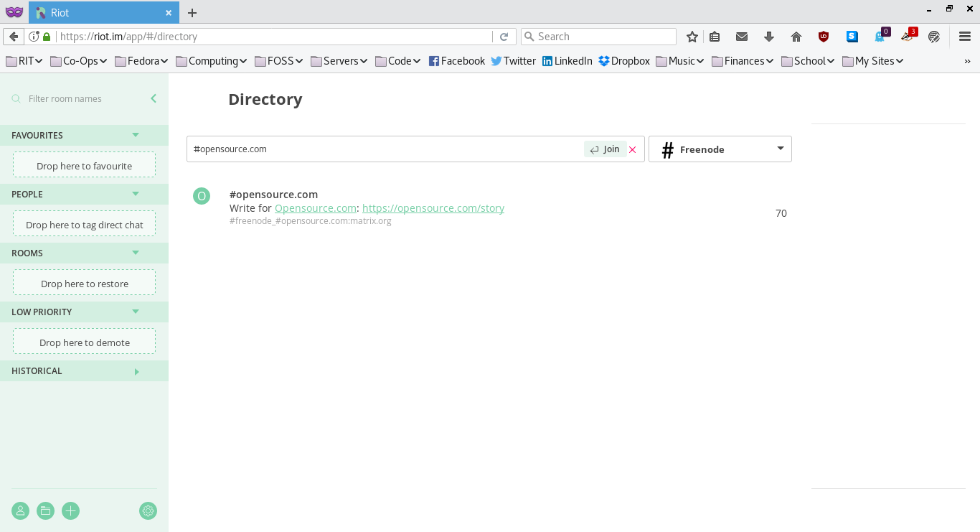Open the Ghostery extension icon

click(880, 36)
